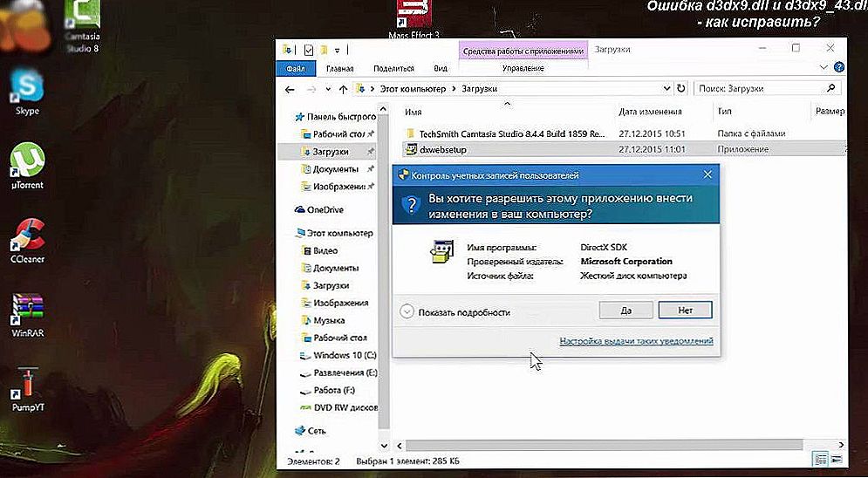Image resolution: width=868 pixels, height=478 pixels.
Task: Open the Вид ribbon tab
Action: pos(441,69)
